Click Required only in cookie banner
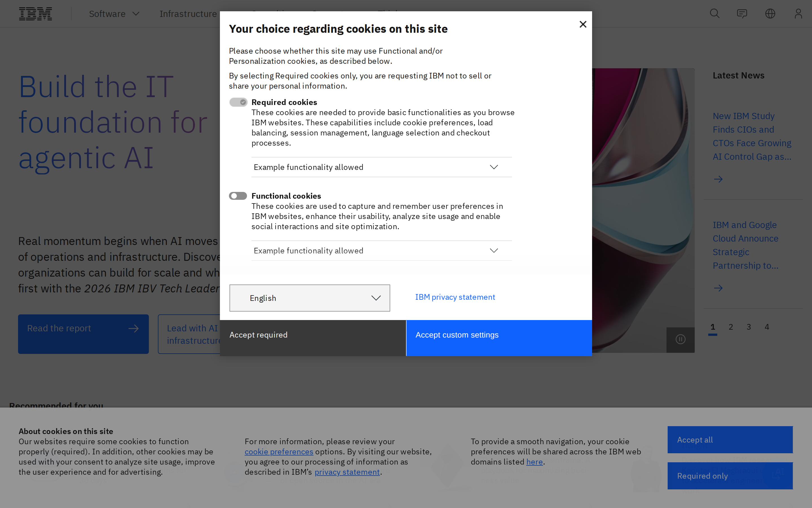Image resolution: width=812 pixels, height=508 pixels. (x=730, y=476)
